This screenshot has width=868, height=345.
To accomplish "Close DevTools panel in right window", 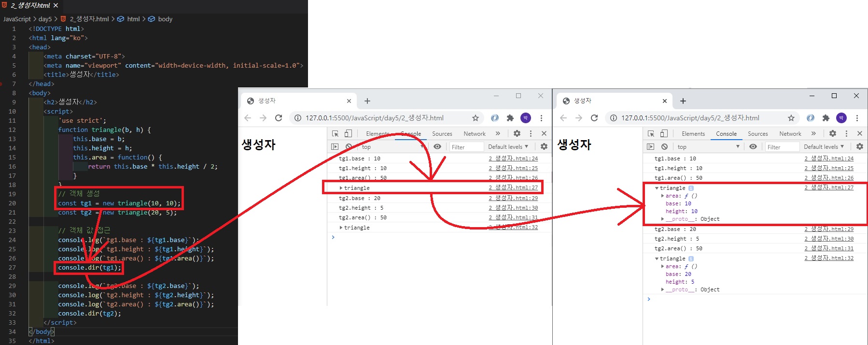I will [859, 133].
